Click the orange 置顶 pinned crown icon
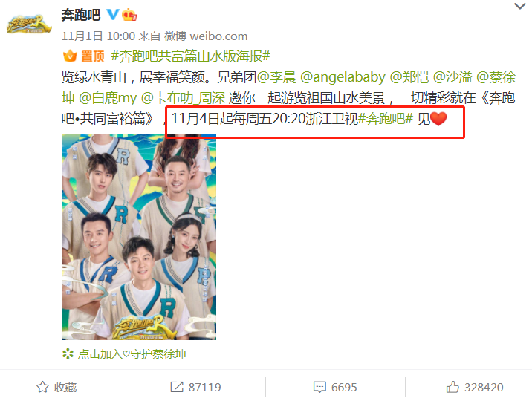The height and width of the screenshot is (401, 532). click(x=70, y=56)
